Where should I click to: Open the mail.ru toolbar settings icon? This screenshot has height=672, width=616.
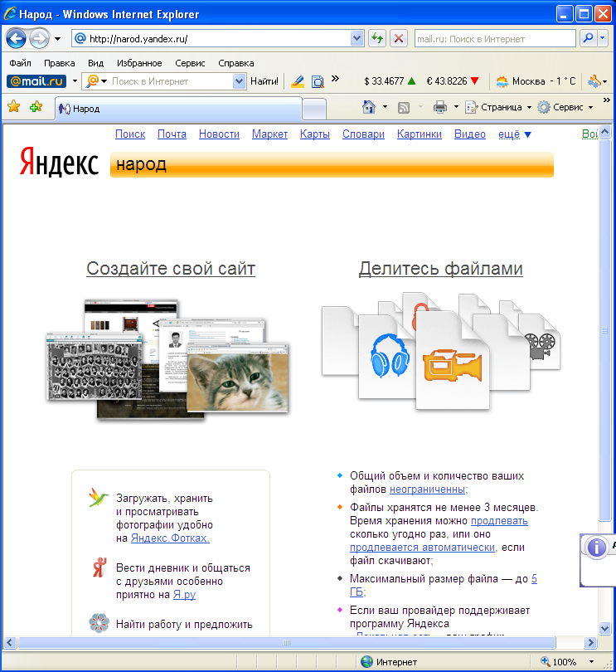pos(594,81)
